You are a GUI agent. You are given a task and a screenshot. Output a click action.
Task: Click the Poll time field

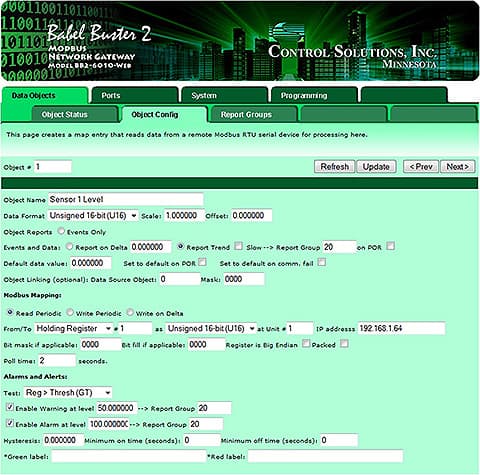pos(57,361)
